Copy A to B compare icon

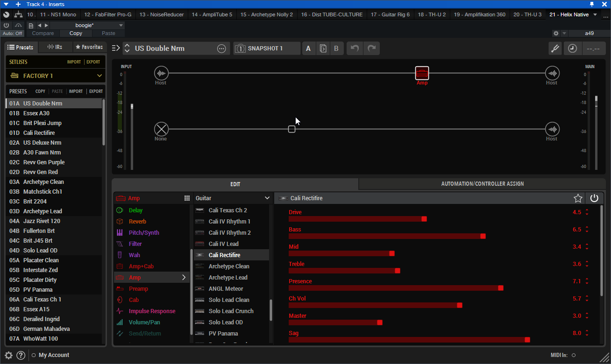322,49
